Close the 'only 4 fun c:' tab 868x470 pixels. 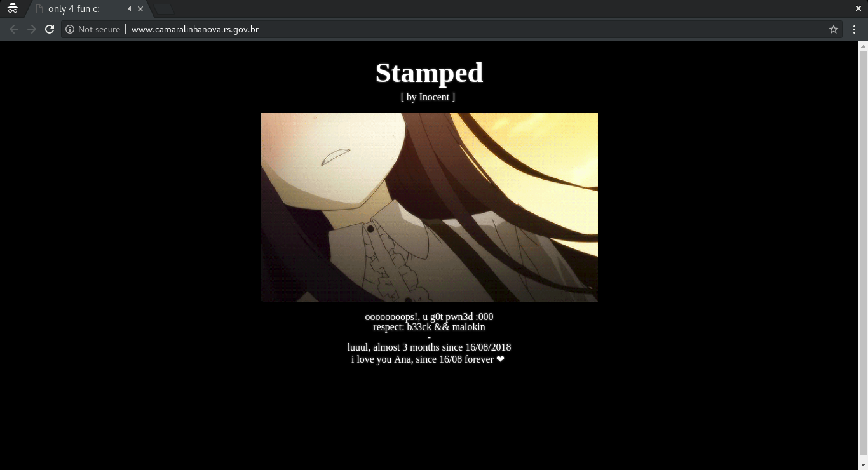coord(141,9)
